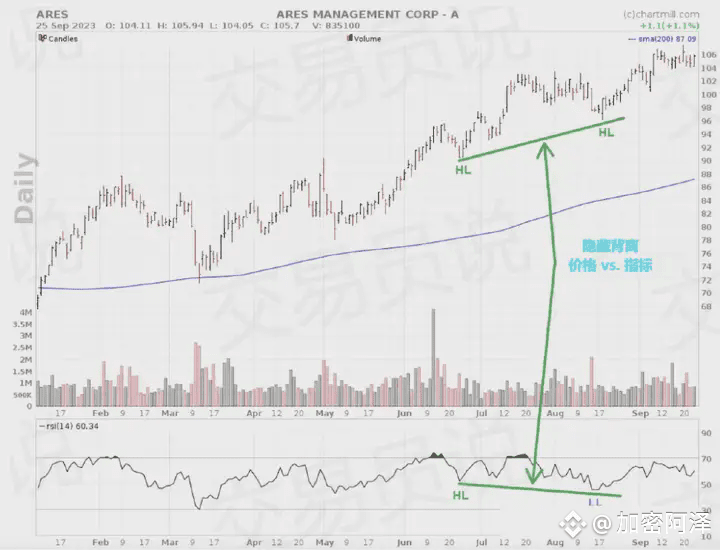
Task: Click the Candles legend icon
Action: pos(43,38)
